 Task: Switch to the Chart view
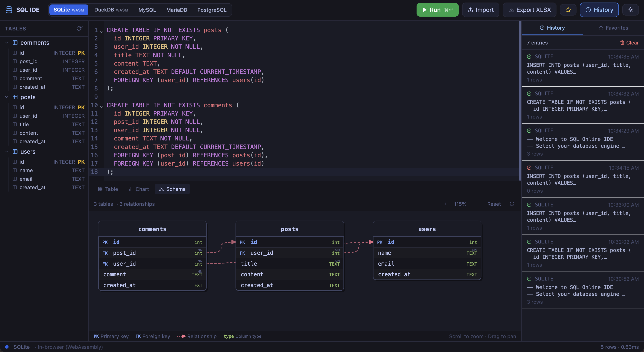click(138, 189)
